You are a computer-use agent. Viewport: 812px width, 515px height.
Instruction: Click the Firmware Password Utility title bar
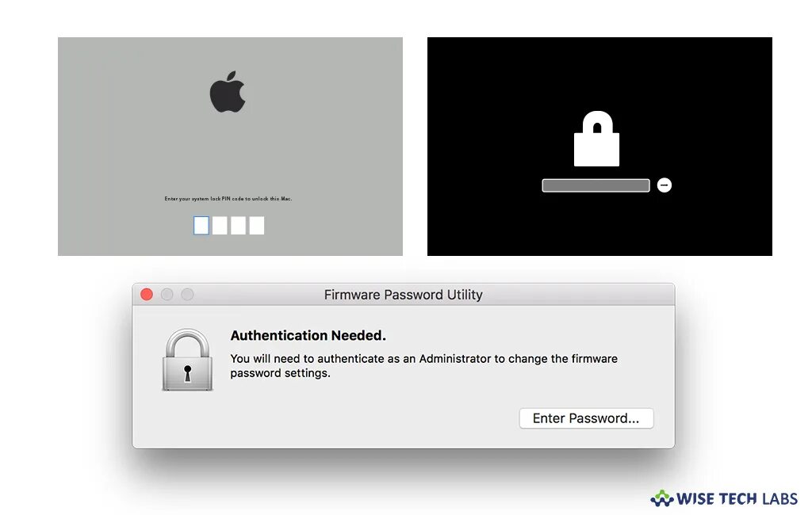[404, 295]
